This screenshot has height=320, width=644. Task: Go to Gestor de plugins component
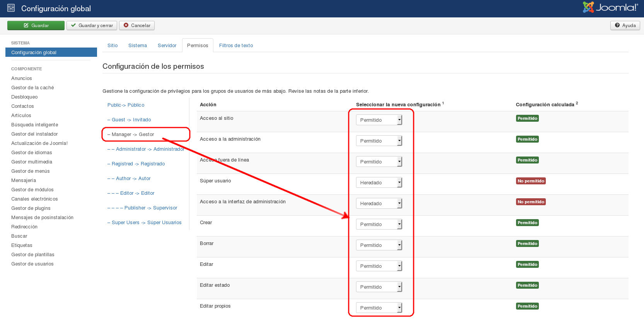31,208
